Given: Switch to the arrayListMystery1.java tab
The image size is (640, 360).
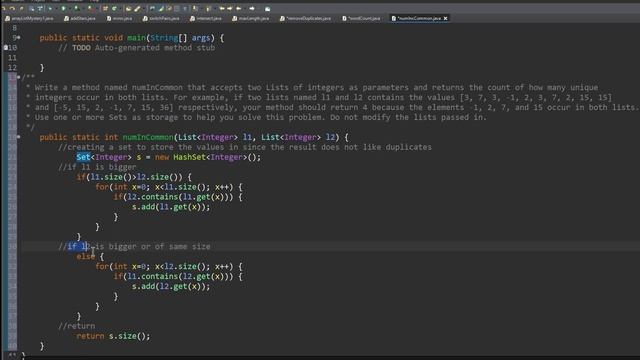Looking at the screenshot, I should coord(29,18).
